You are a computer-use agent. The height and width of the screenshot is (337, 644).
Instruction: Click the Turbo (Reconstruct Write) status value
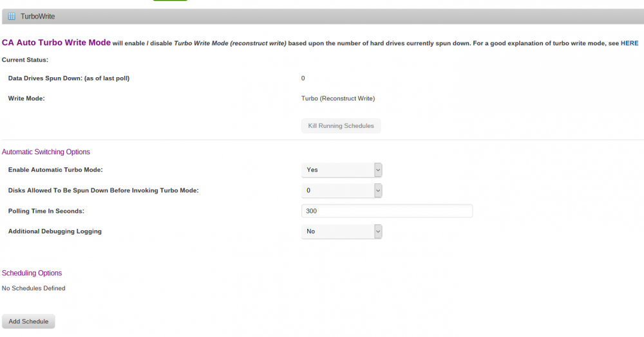pyautogui.click(x=338, y=98)
